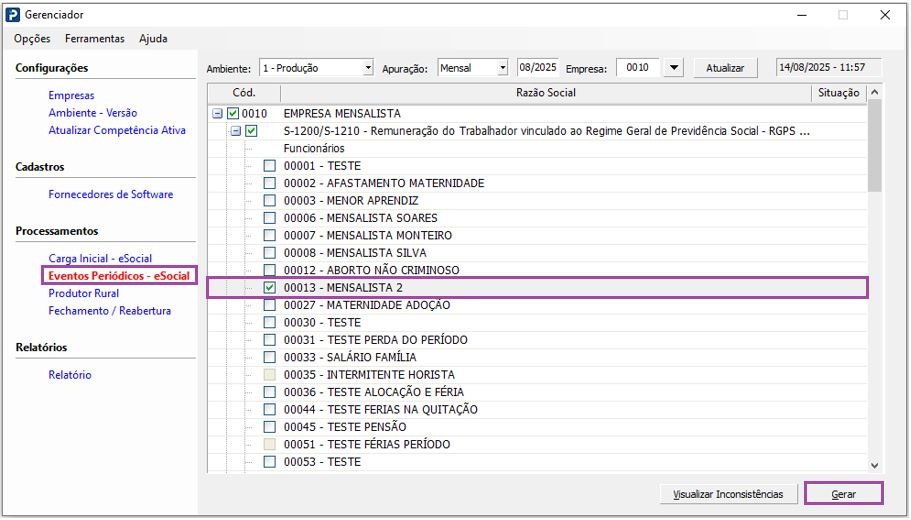Image resolution: width=911 pixels, height=520 pixels.
Task: Click the list scrollbar down arrow
Action: click(874, 466)
